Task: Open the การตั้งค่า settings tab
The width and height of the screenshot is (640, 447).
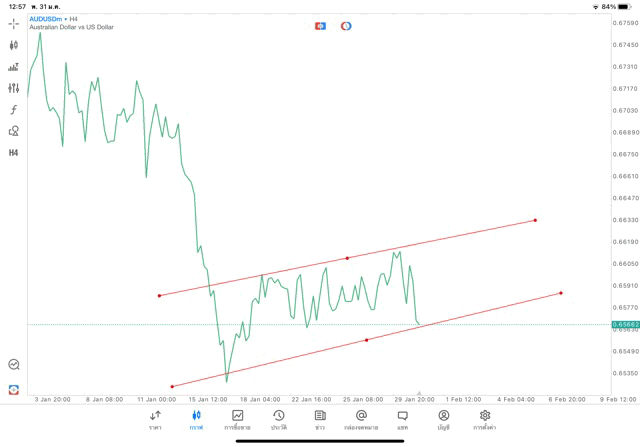Action: pos(485,420)
